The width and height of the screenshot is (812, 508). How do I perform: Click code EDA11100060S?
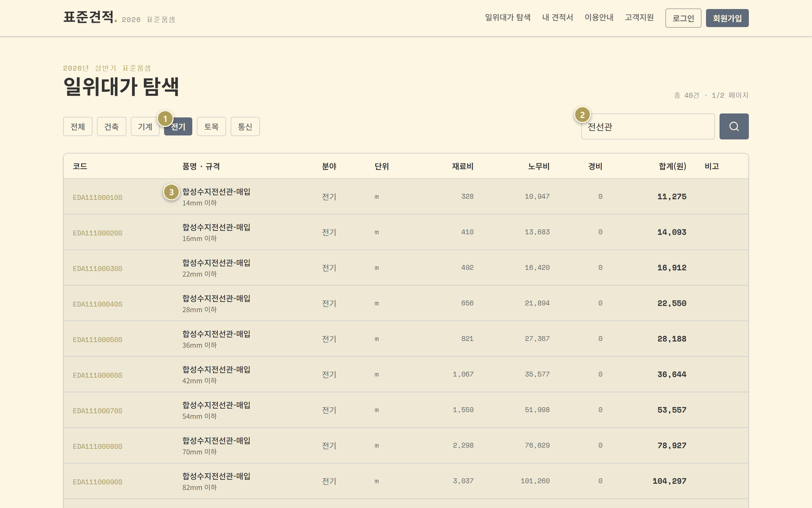coord(98,375)
